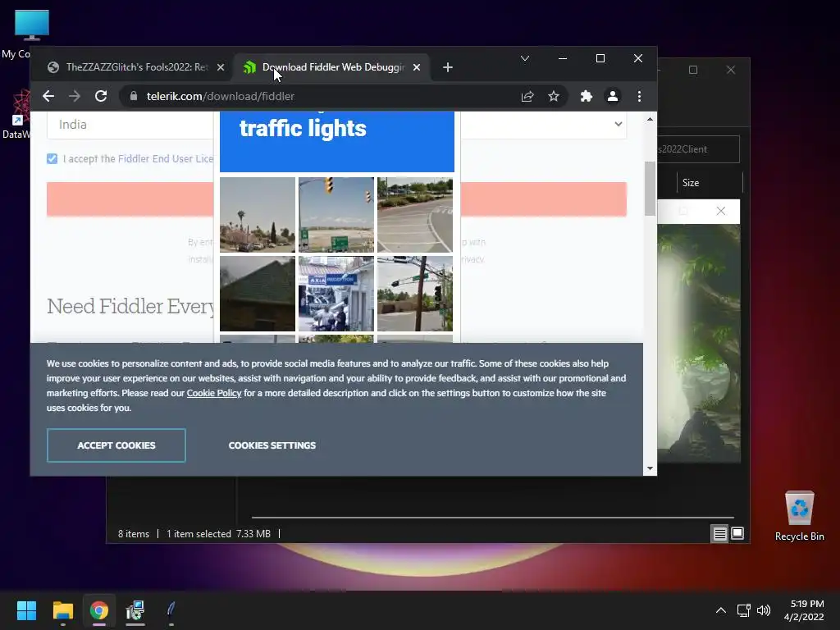
Task: Select captcha tile with pole and signal
Action: pyautogui.click(x=414, y=294)
